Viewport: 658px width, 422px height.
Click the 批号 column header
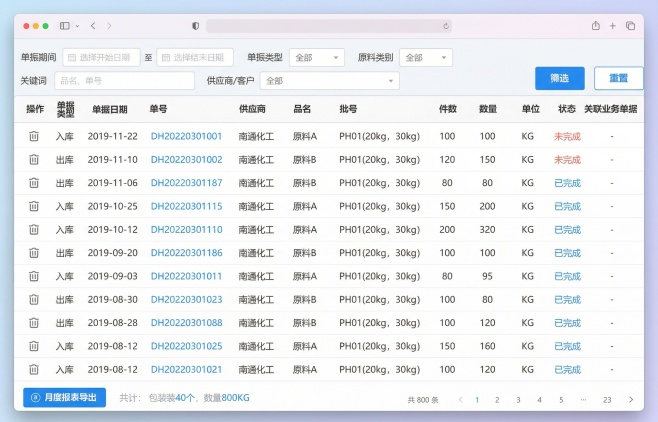[x=348, y=109]
